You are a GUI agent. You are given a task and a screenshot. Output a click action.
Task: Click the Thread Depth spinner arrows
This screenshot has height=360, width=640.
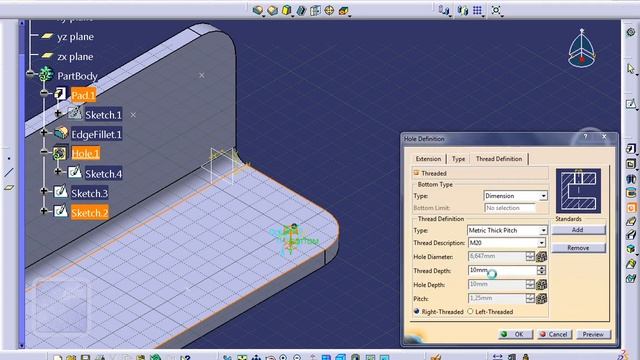(x=542, y=270)
